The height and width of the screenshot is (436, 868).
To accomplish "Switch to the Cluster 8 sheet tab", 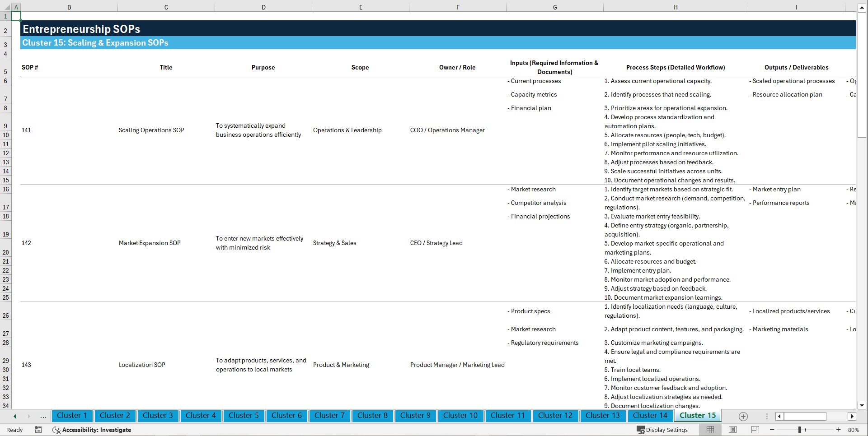I will coord(372,416).
